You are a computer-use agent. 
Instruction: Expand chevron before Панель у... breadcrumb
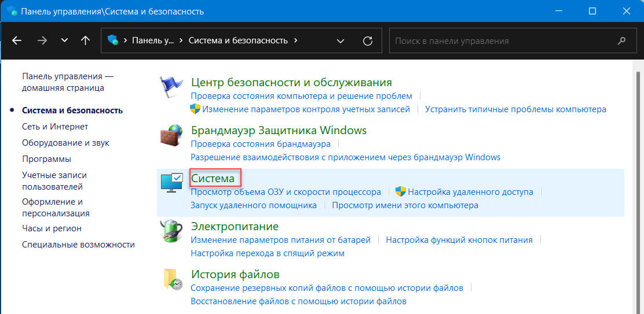pos(125,40)
